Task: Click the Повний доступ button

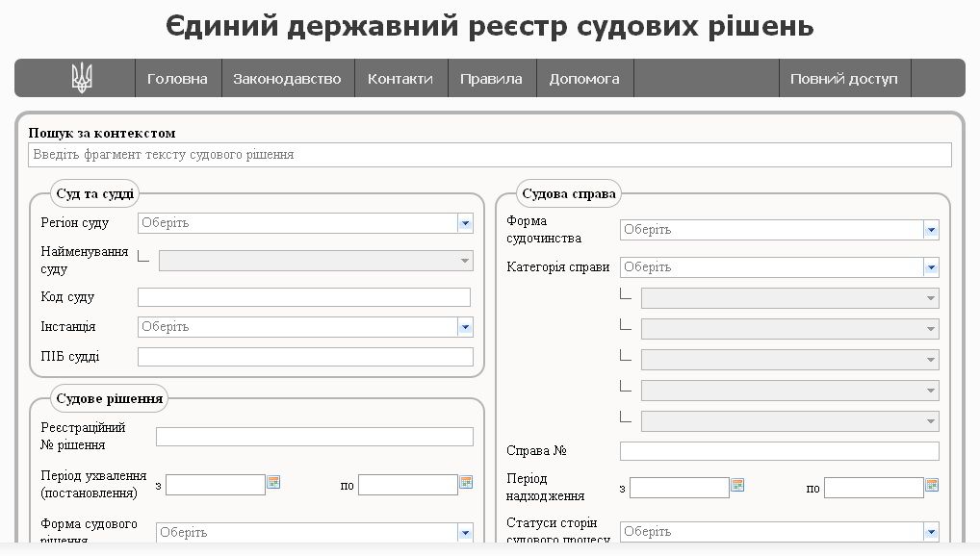Action: pyautogui.click(x=843, y=79)
